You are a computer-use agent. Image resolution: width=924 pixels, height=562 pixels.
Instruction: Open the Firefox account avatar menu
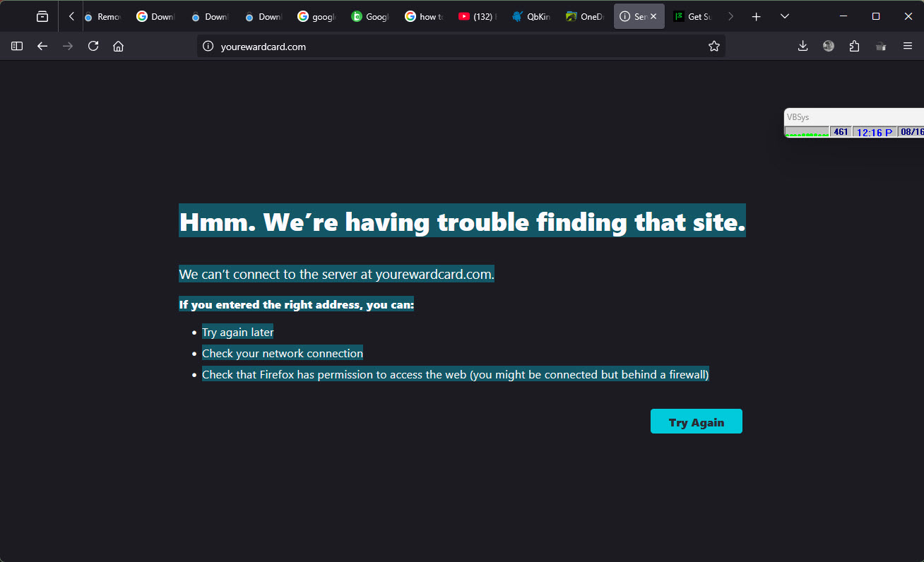[829, 46]
